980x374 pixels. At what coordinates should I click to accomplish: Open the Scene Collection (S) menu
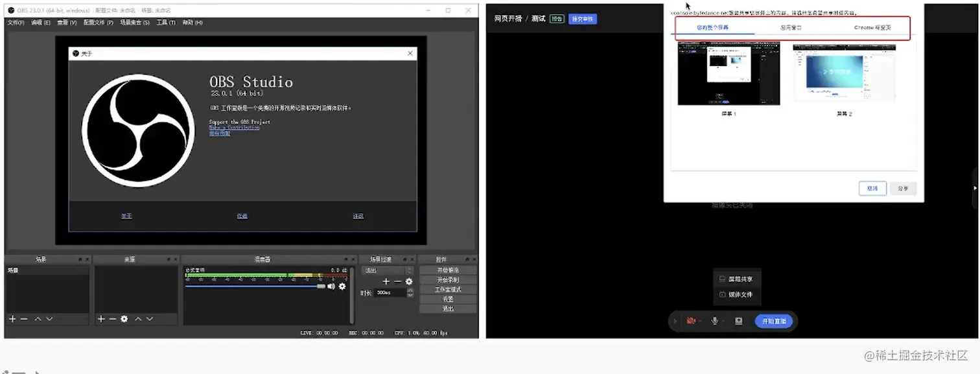[135, 23]
